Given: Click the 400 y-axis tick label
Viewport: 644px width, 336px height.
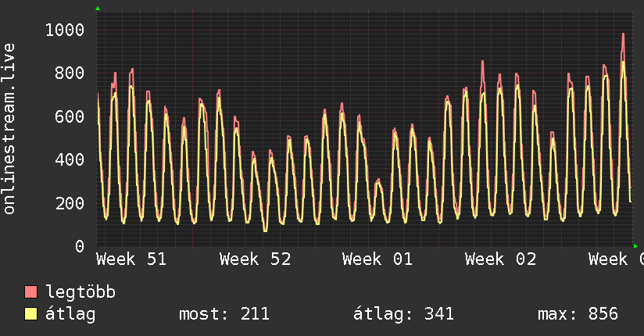Looking at the screenshot, I should pyautogui.click(x=70, y=159).
